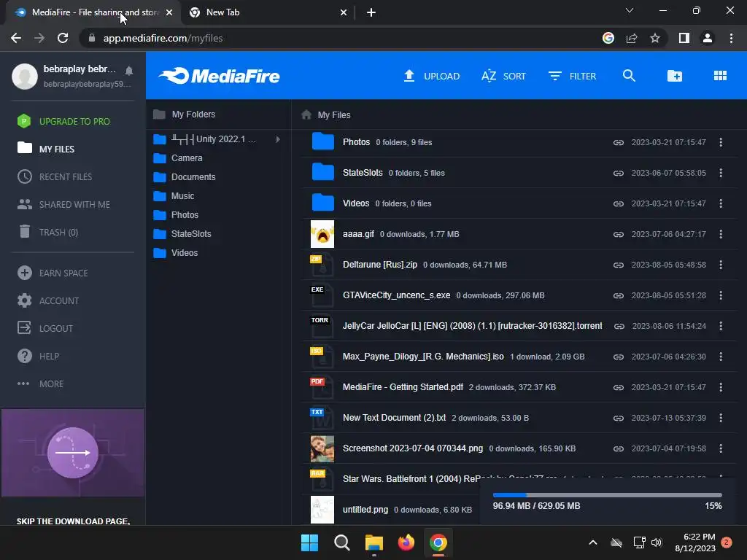Viewport: 747px width, 560px height.
Task: Open Chrome tab search chevron
Action: [630, 10]
